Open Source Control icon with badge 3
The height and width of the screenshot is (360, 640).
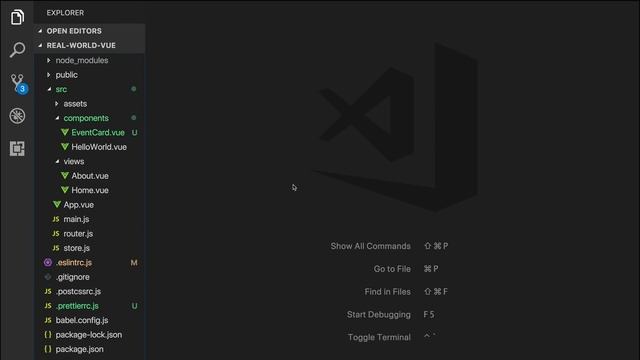point(19,84)
